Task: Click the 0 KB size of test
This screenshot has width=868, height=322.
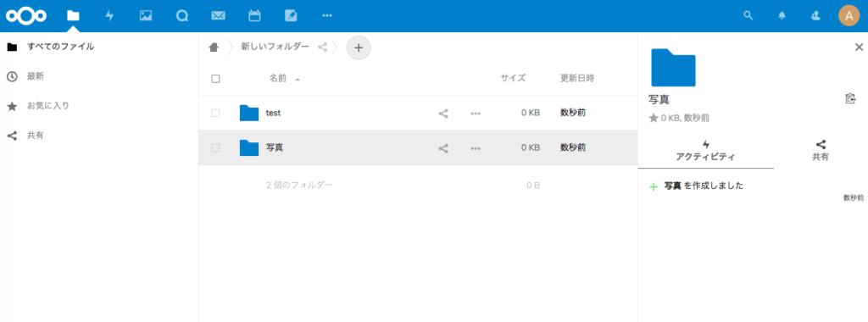Action: [x=531, y=113]
